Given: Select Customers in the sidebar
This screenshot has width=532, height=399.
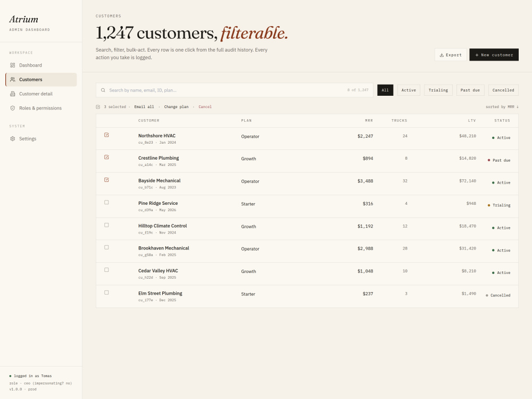Looking at the screenshot, I should pyautogui.click(x=41, y=79).
